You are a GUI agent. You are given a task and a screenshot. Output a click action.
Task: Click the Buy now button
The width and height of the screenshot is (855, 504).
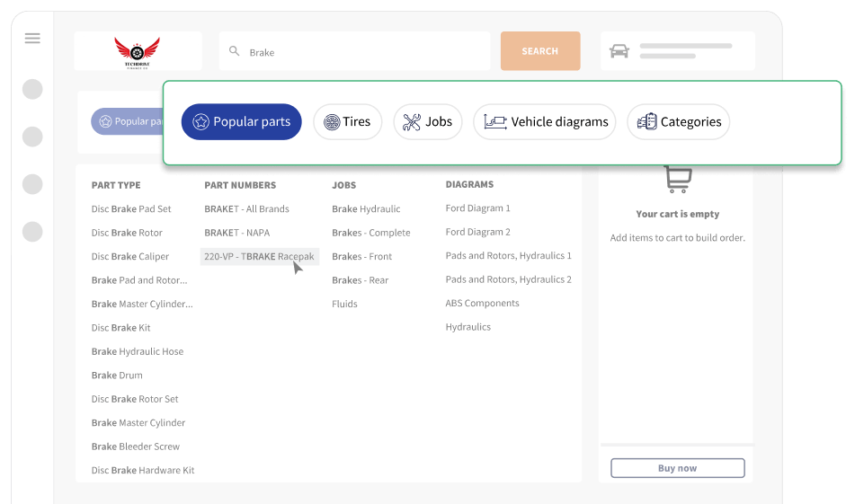point(677,468)
